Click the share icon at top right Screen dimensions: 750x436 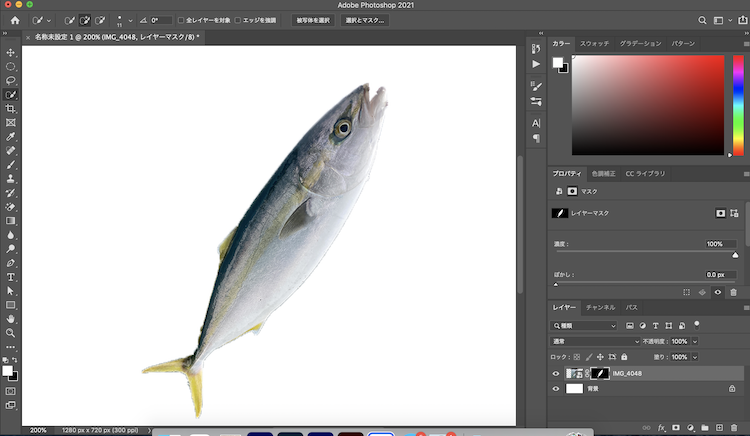point(743,21)
